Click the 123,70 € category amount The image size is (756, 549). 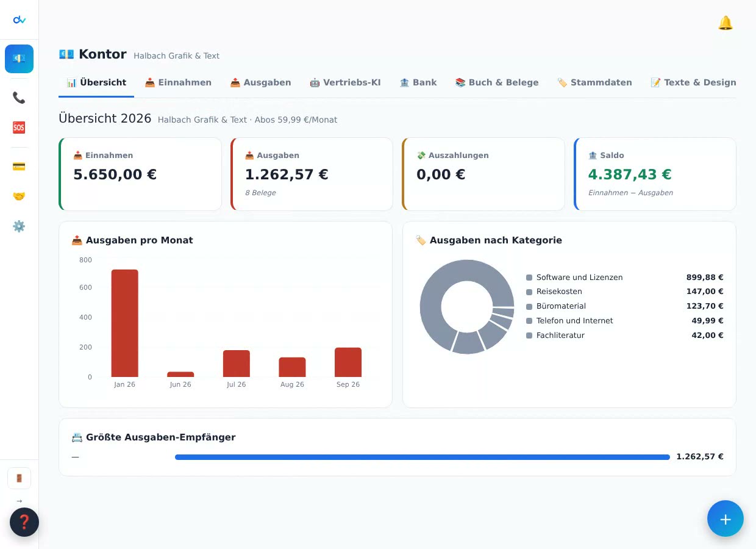705,306
